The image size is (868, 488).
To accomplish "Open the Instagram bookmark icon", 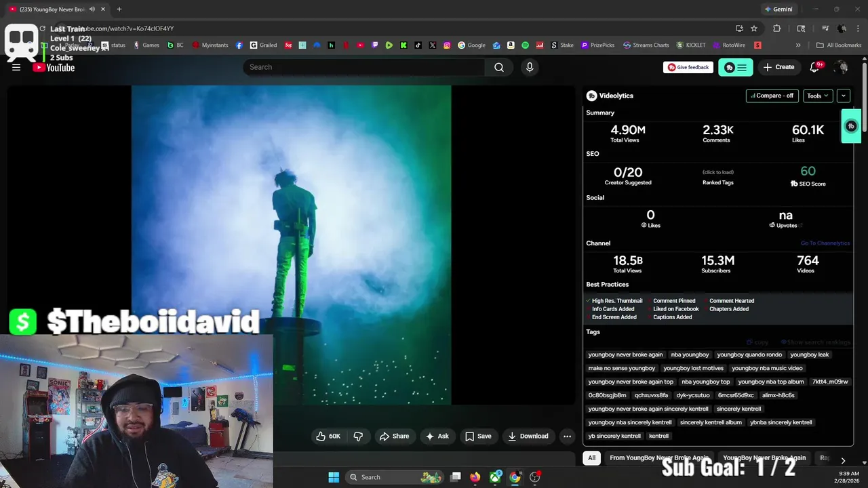I will (x=447, y=45).
